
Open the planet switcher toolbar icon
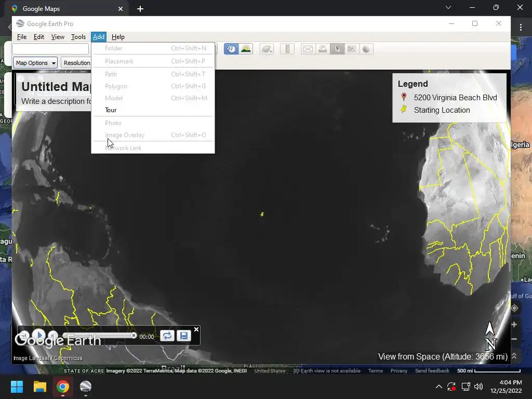(x=267, y=49)
